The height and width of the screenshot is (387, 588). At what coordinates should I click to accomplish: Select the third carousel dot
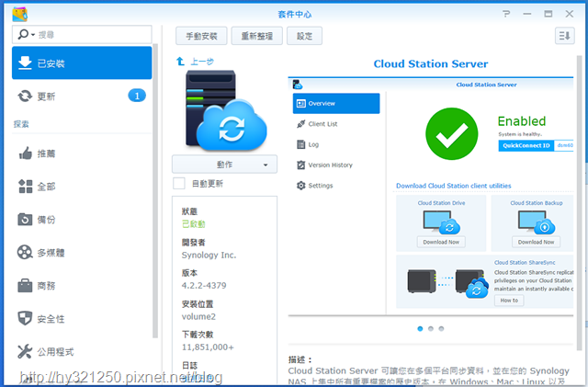(441, 329)
